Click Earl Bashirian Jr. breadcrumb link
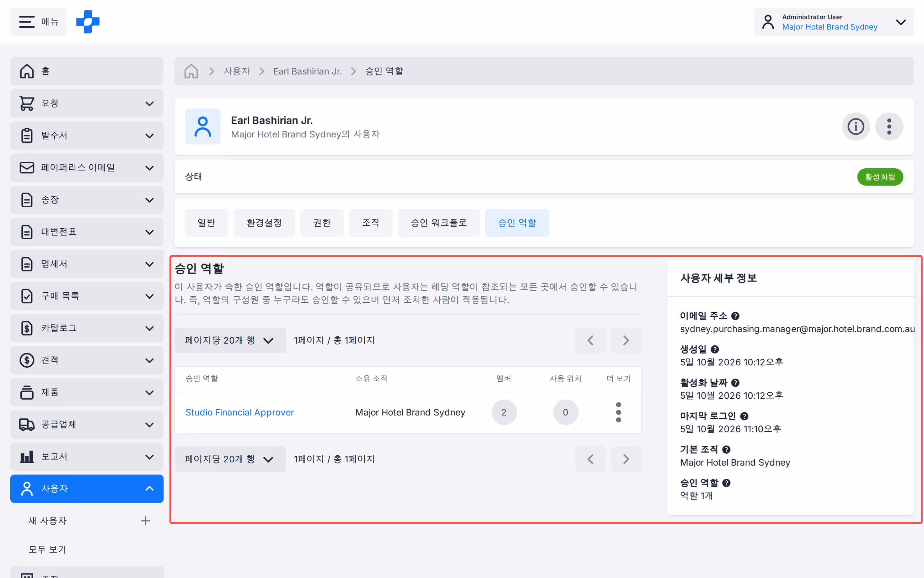This screenshot has width=924, height=578. [307, 71]
